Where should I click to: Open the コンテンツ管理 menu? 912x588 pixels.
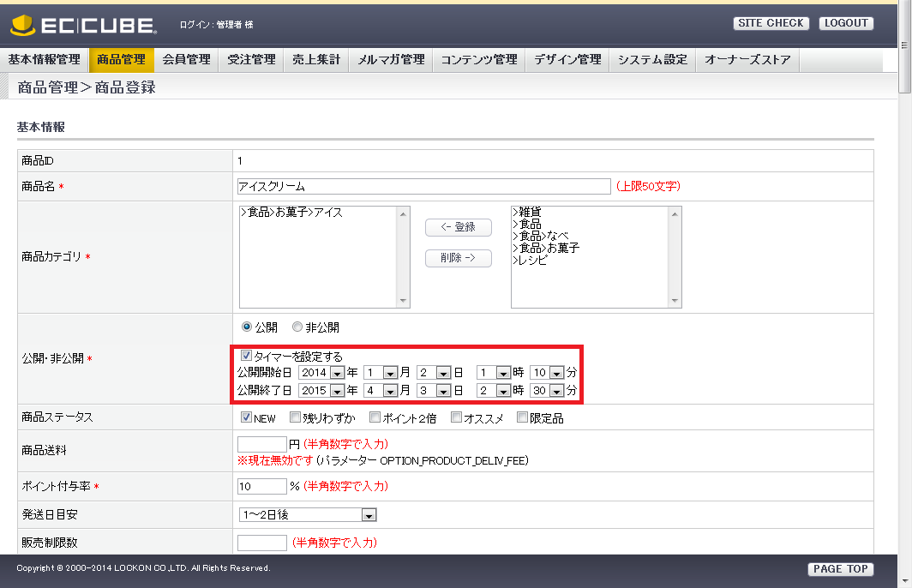pyautogui.click(x=479, y=59)
